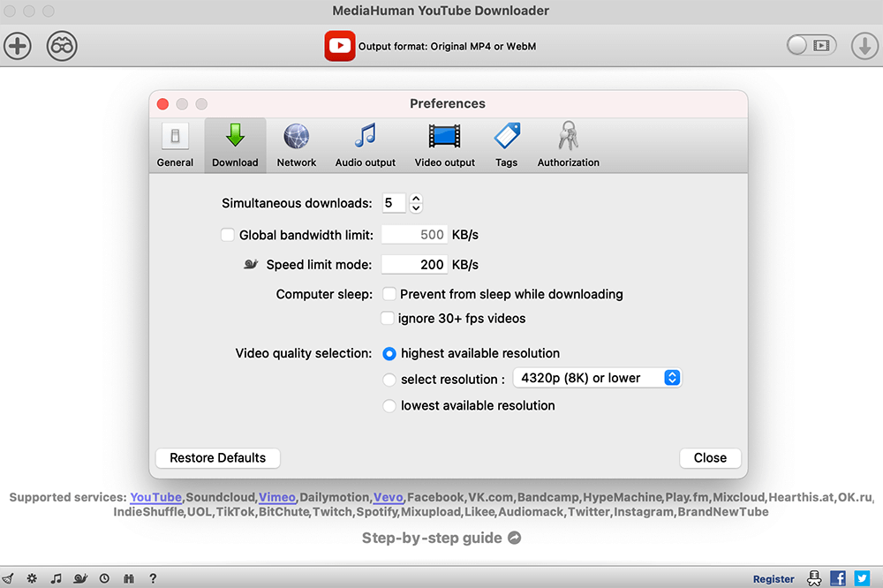This screenshot has width=883, height=588.
Task: Click the add URL plus button
Action: pyautogui.click(x=18, y=46)
